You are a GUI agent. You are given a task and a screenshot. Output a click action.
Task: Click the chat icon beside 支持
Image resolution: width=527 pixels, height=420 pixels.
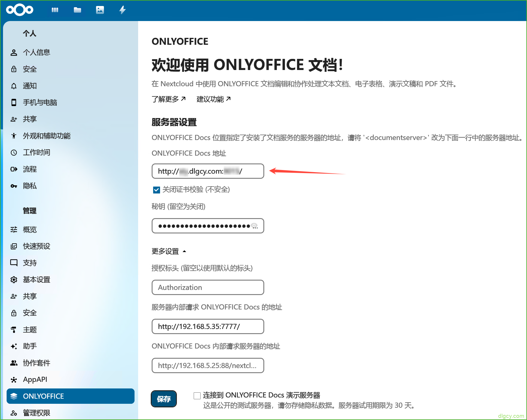[x=14, y=263]
